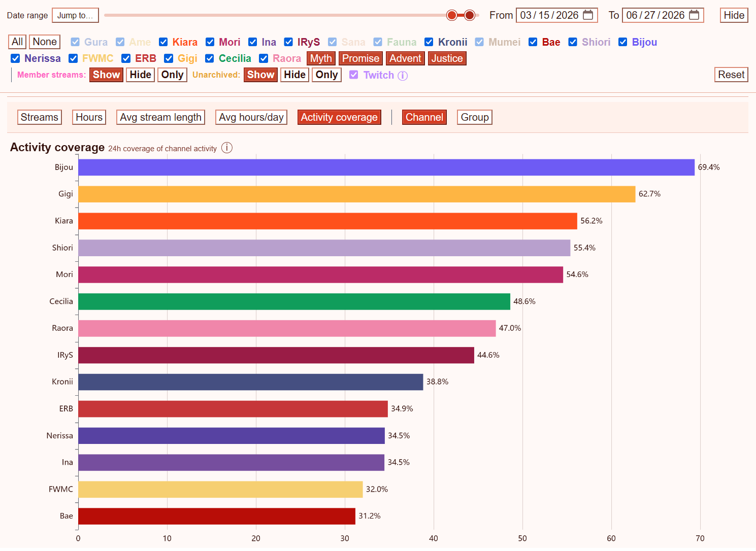The width and height of the screenshot is (756, 551).
Task: Select Only for Member streams
Action: pyautogui.click(x=173, y=75)
